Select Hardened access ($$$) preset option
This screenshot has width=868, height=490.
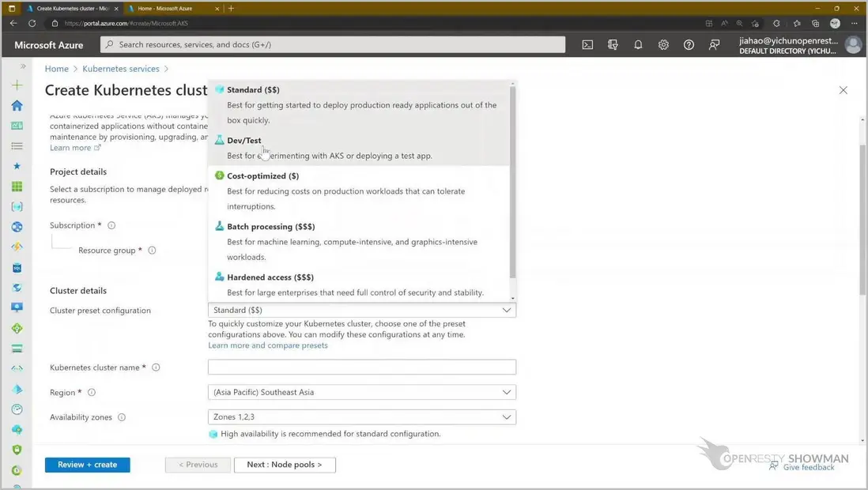[358, 285]
